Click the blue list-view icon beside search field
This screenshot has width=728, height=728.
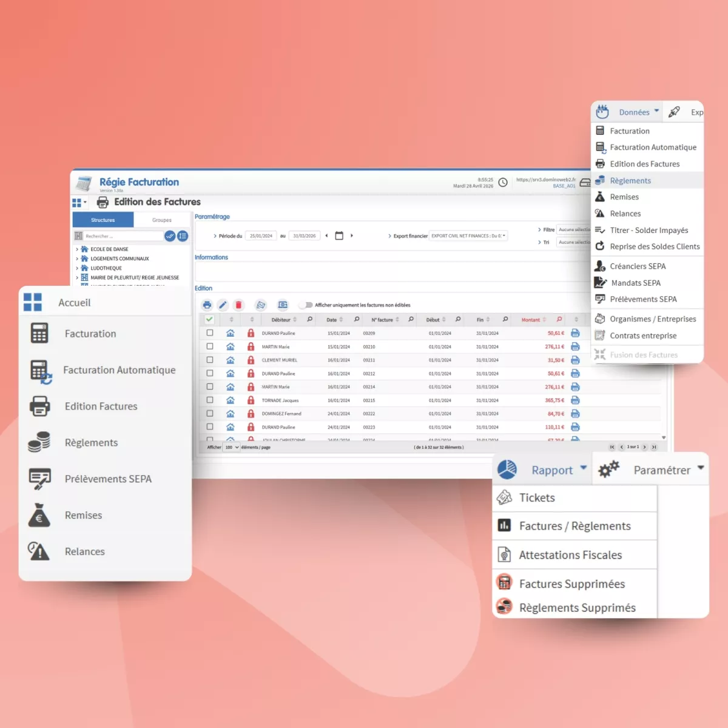click(x=183, y=236)
